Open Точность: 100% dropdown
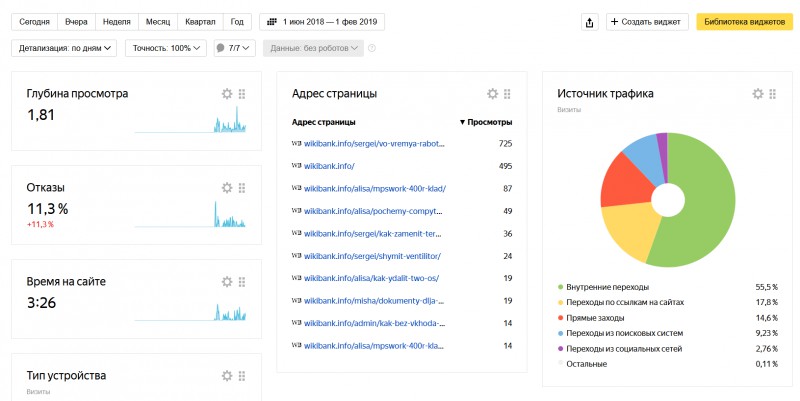This screenshot has width=800, height=401. coord(166,48)
